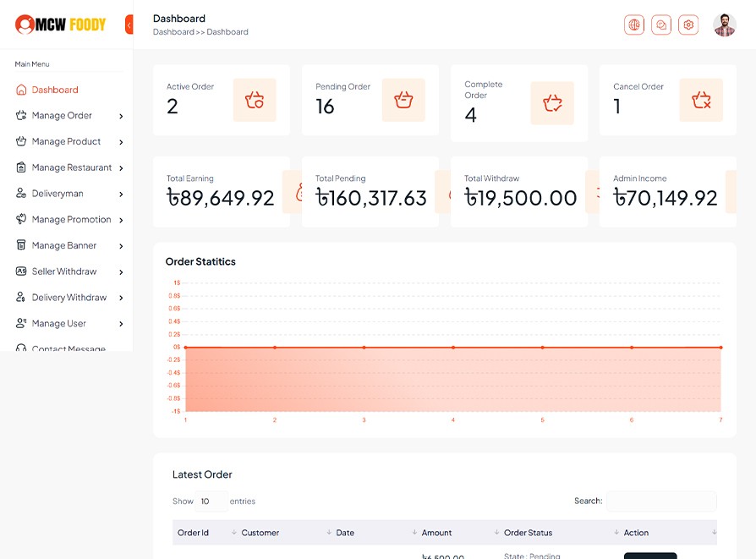Viewport: 756px width, 559px height.
Task: Click the globe icon in the header
Action: (x=634, y=25)
